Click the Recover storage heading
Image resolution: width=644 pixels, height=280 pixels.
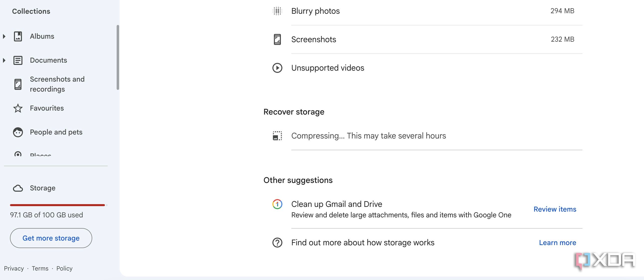294,112
